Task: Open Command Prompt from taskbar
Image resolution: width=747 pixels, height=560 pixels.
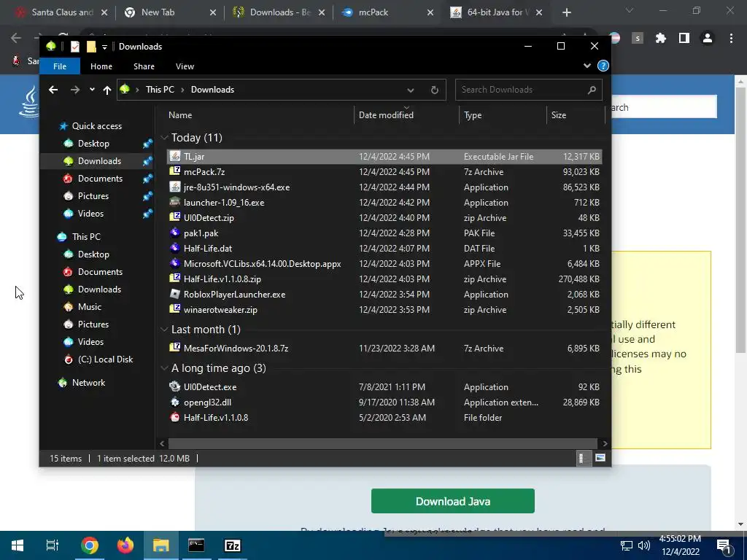Action: (196, 545)
